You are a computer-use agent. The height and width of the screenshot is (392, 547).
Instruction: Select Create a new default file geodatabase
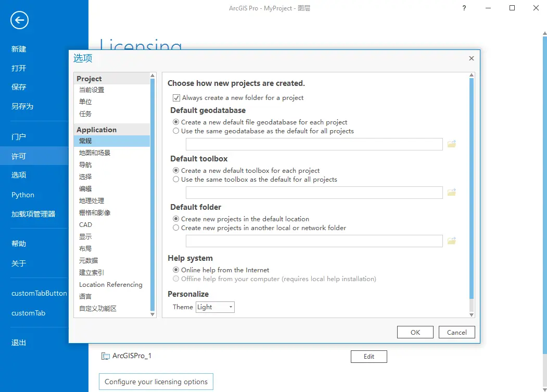176,122
